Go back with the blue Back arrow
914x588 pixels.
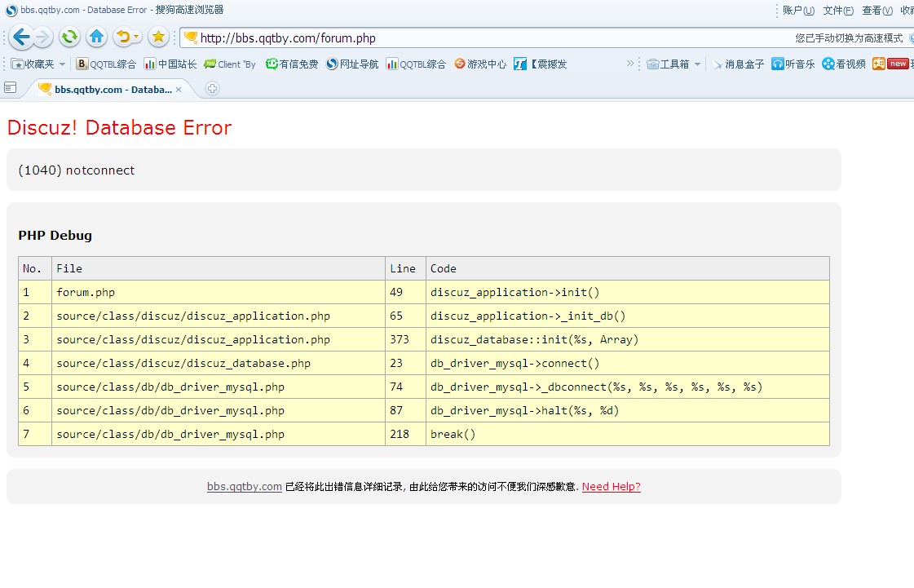[21, 38]
